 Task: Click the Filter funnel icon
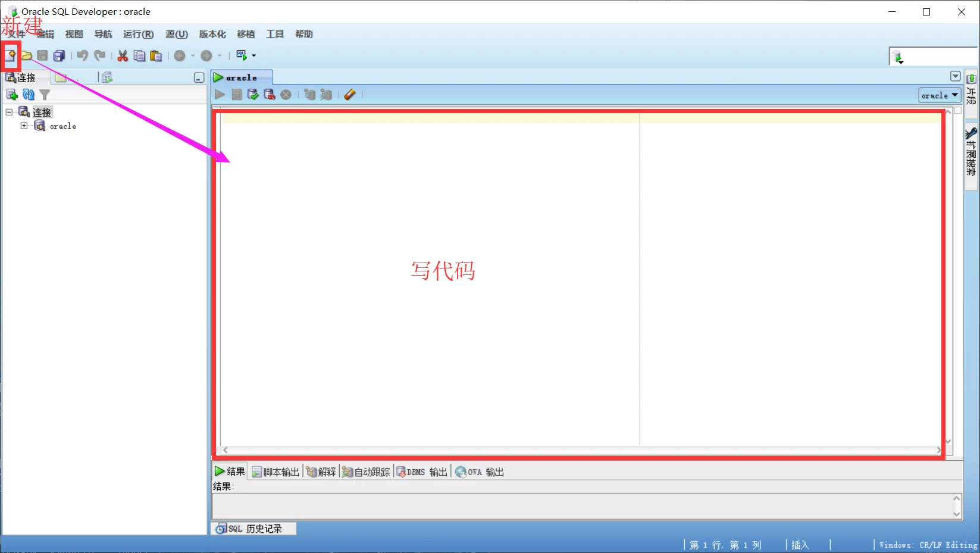pyautogui.click(x=45, y=94)
